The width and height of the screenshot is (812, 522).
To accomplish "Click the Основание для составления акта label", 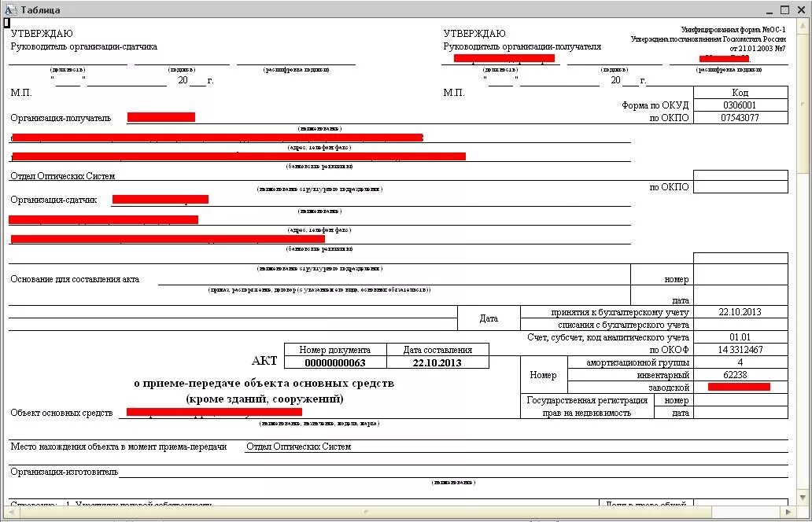I will coord(75,279).
